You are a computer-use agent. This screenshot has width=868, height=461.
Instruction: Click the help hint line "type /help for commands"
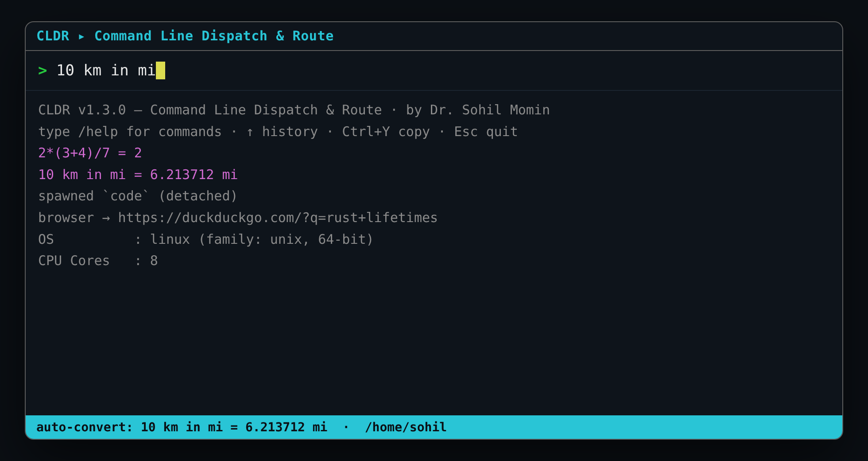(130, 132)
